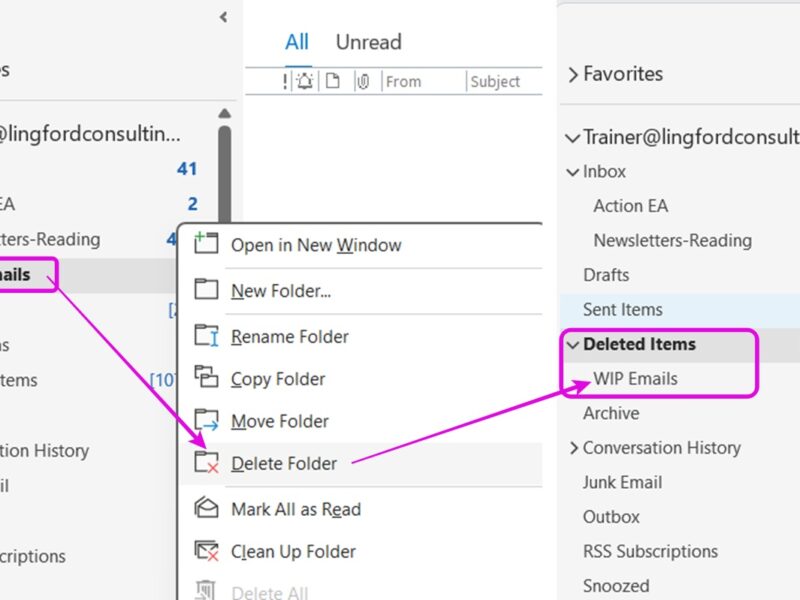This screenshot has height=600, width=800.
Task: Open the Junk Email folder
Action: click(622, 482)
